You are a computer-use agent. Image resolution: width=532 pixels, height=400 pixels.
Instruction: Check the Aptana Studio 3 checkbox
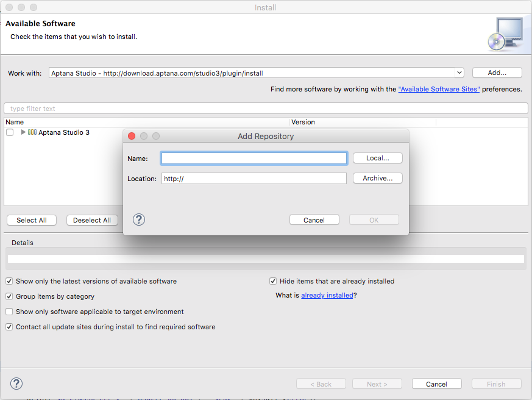tap(10, 132)
